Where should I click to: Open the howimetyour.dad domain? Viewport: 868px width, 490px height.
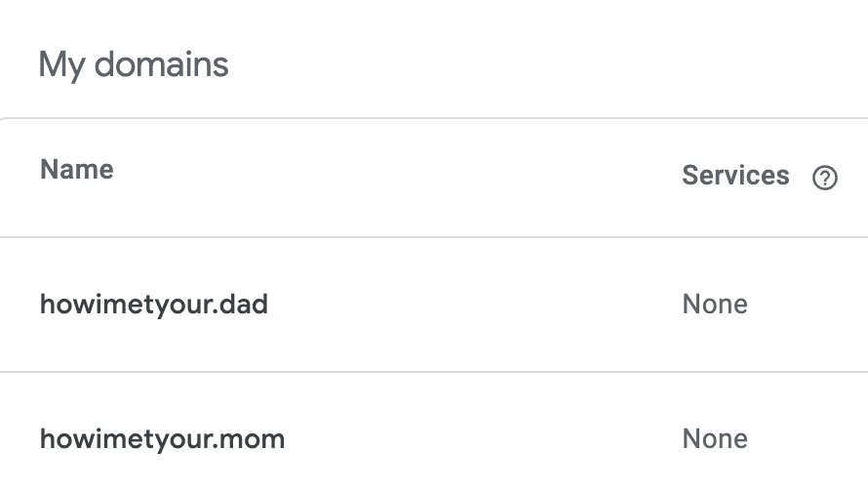click(153, 305)
